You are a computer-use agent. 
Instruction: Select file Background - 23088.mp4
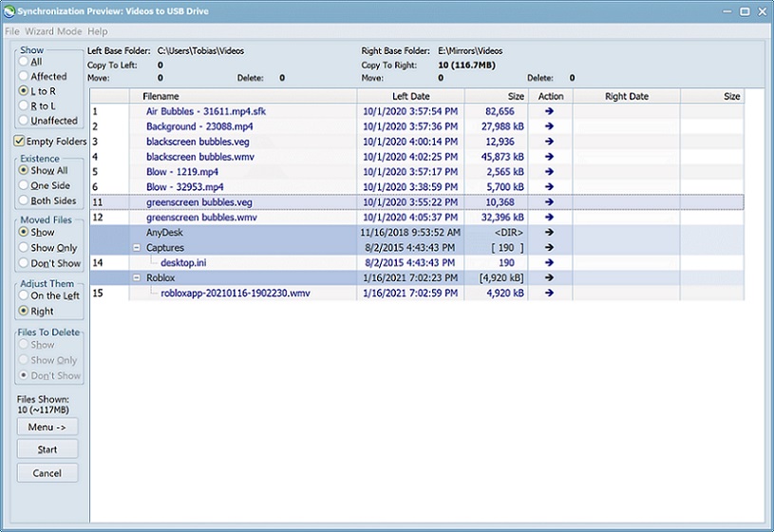199,126
